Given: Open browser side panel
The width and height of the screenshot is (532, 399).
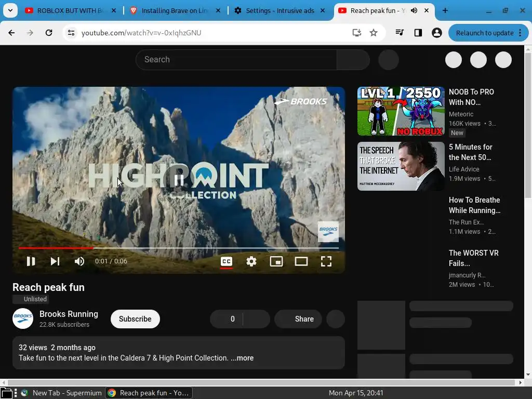Looking at the screenshot, I should pyautogui.click(x=418, y=33).
